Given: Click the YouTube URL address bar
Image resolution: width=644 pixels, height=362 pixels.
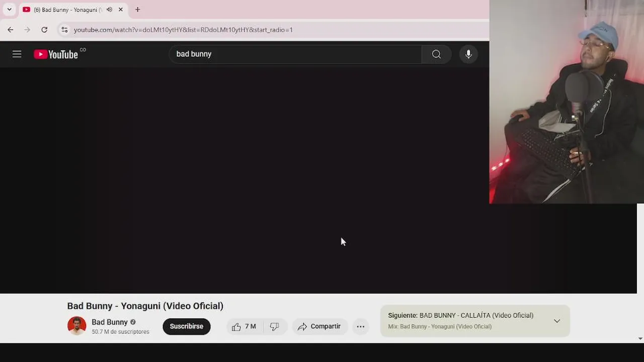Looking at the screenshot, I should 183,30.
